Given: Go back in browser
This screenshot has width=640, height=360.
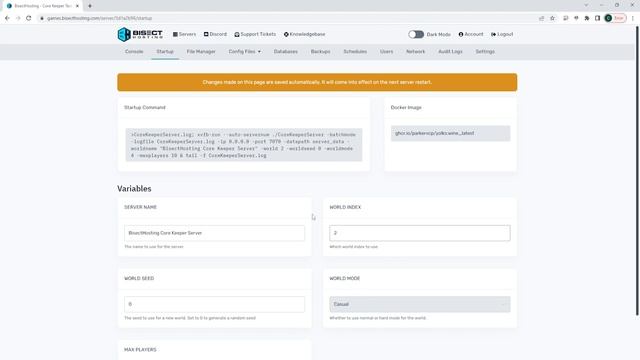Looking at the screenshot, I should (7, 18).
